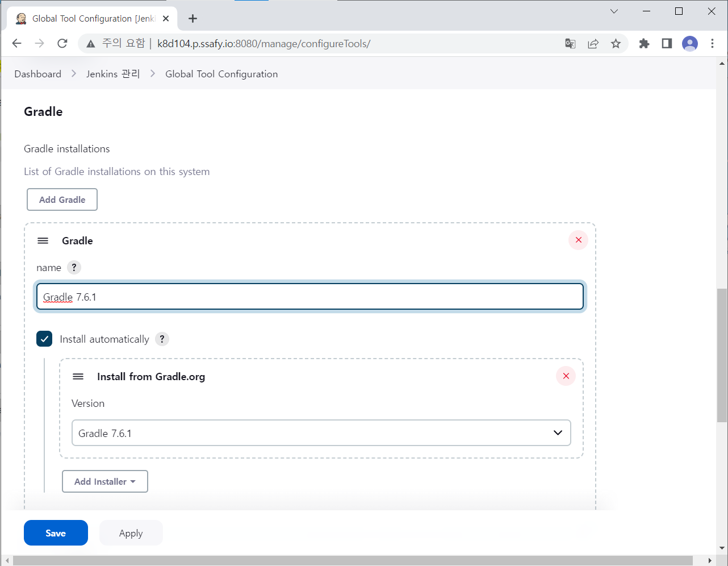Open the translate page icon

point(570,44)
